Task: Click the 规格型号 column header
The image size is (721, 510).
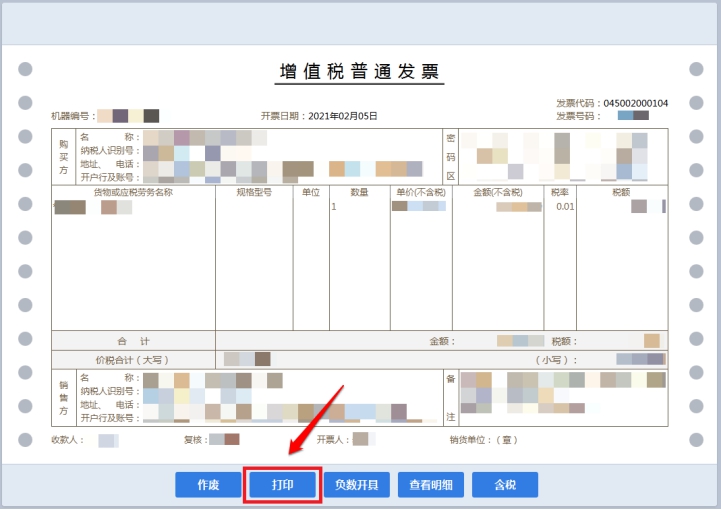Action: tap(254, 192)
